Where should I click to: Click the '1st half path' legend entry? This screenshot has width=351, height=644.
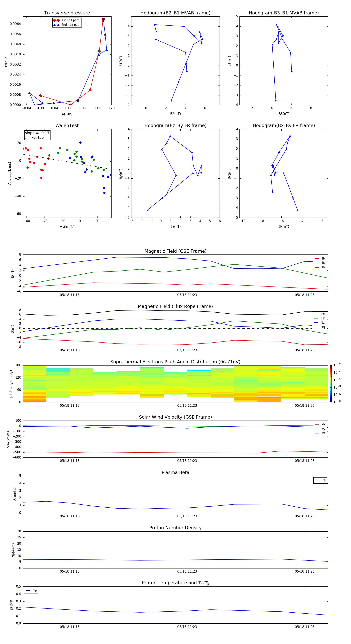click(67, 20)
